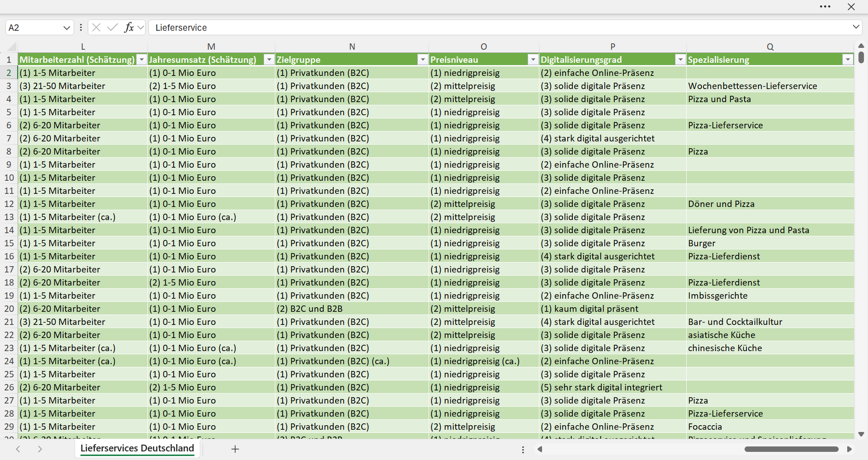Select row 2 header
Viewport: 868px width, 460px height.
[9, 73]
